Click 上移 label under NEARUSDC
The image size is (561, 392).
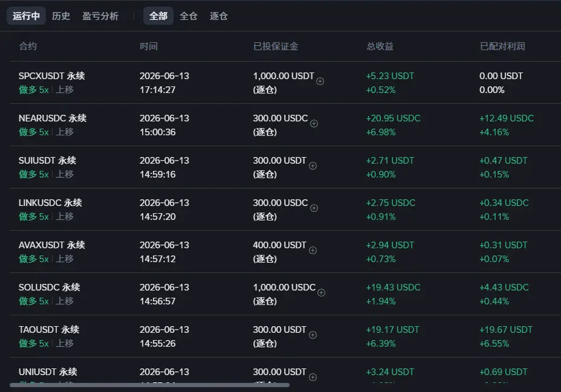(65, 132)
